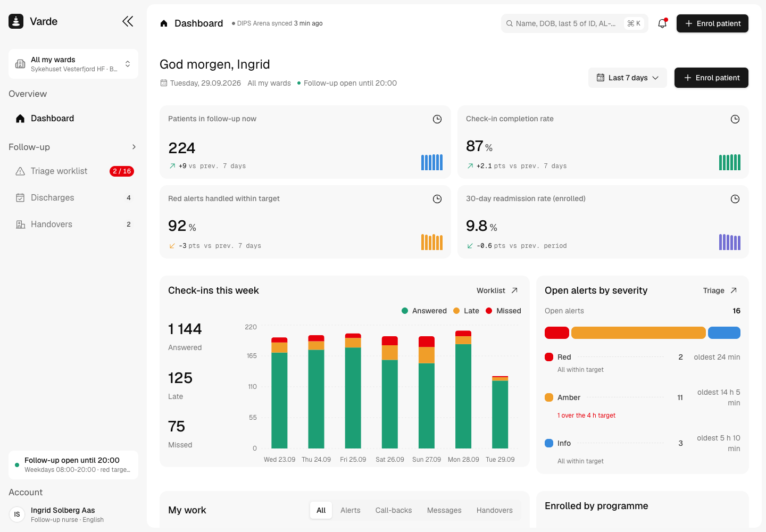This screenshot has width=766, height=532.
Task: Click the IS user avatar
Action: click(x=17, y=514)
